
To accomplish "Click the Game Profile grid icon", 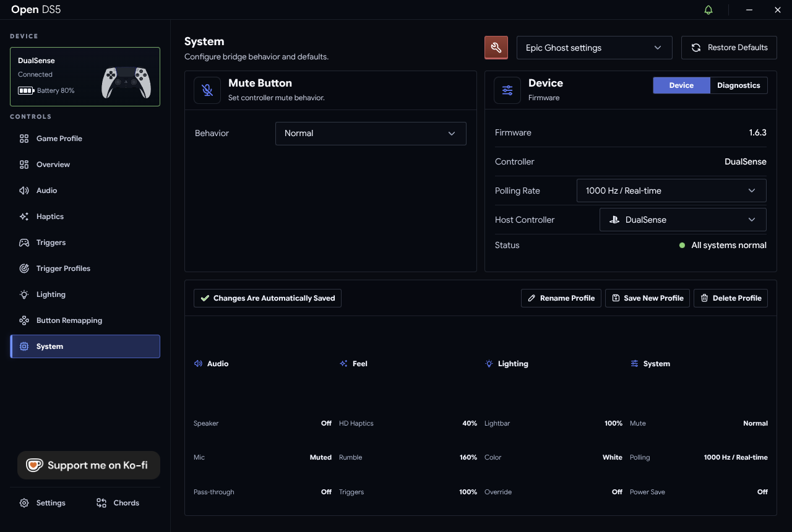I will tap(24, 139).
